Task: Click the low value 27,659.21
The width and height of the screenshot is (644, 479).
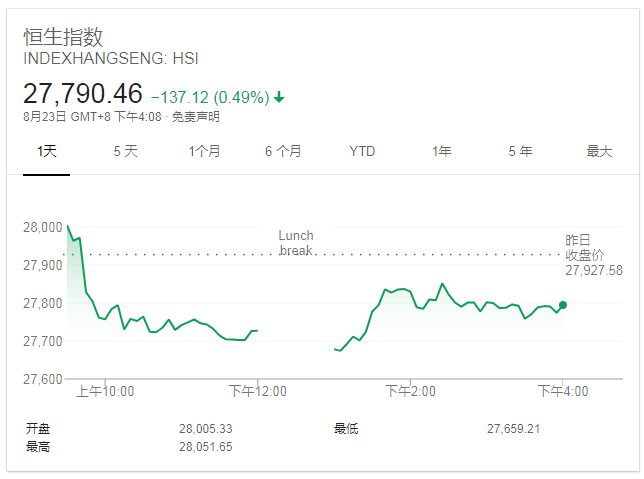Action: 513,429
